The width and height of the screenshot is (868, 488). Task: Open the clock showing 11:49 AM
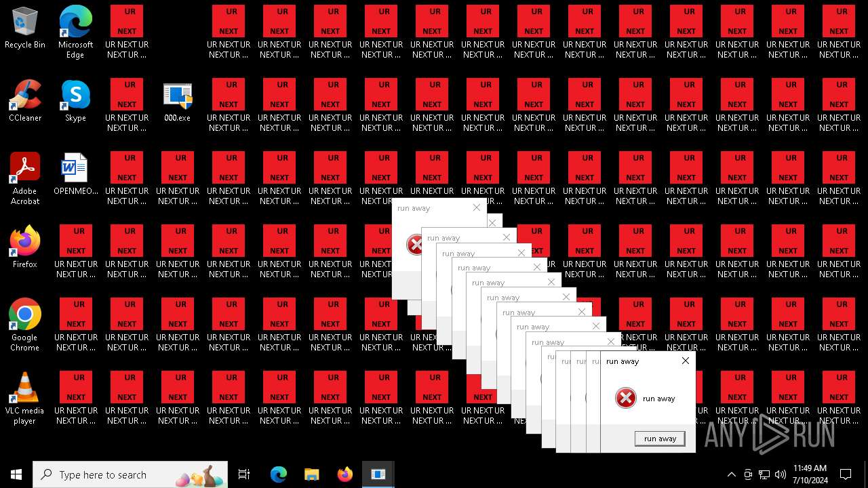click(x=810, y=474)
